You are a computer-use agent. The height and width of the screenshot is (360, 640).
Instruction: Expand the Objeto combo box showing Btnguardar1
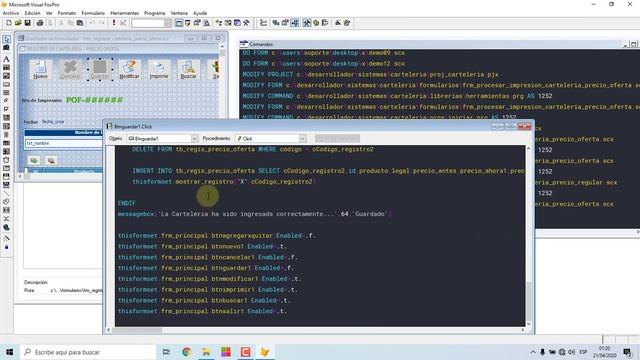click(x=194, y=139)
